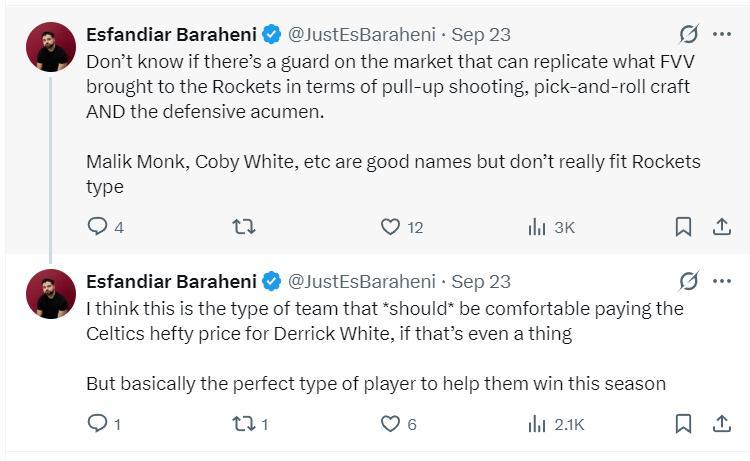Open Sep 23 timestamp on second tweet
The image size is (750, 461).
click(x=481, y=281)
